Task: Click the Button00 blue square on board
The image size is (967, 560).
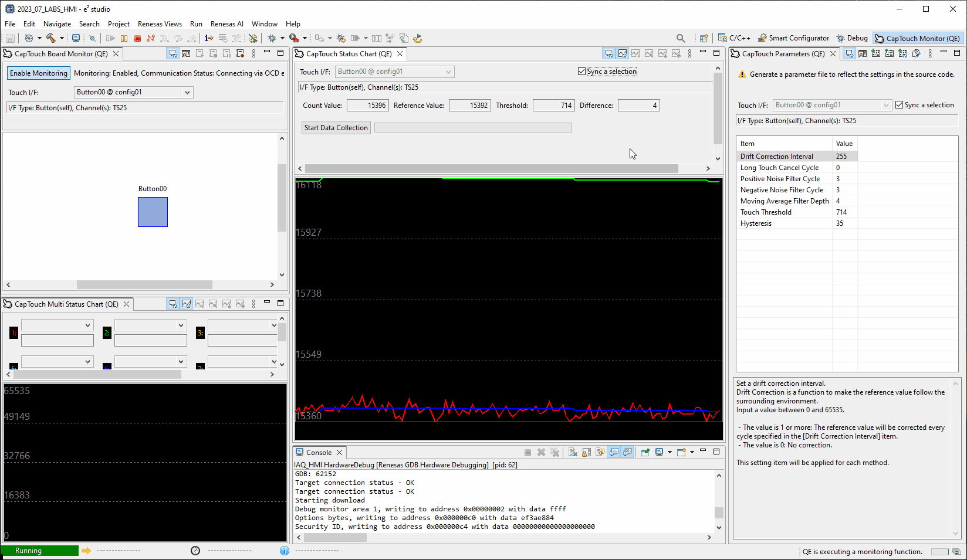Action: (x=153, y=212)
